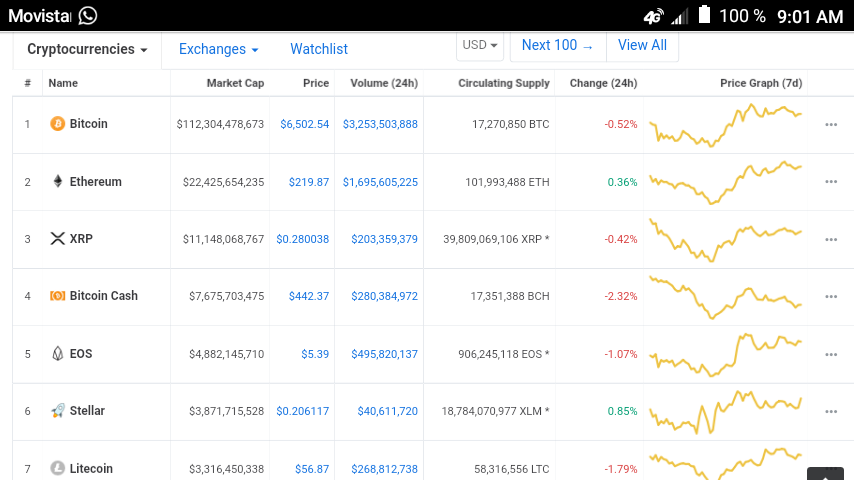Open Bitcoin 7-day price graph
The width and height of the screenshot is (854, 480).
pyautogui.click(x=725, y=125)
